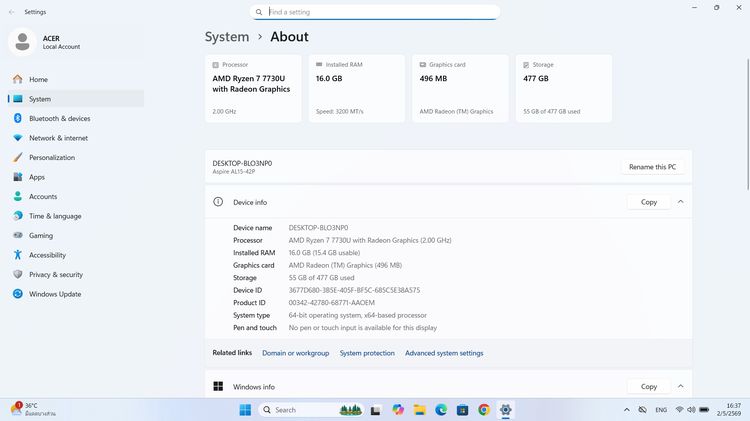The height and width of the screenshot is (421, 750).
Task: Show hidden icons in system tray
Action: click(627, 410)
